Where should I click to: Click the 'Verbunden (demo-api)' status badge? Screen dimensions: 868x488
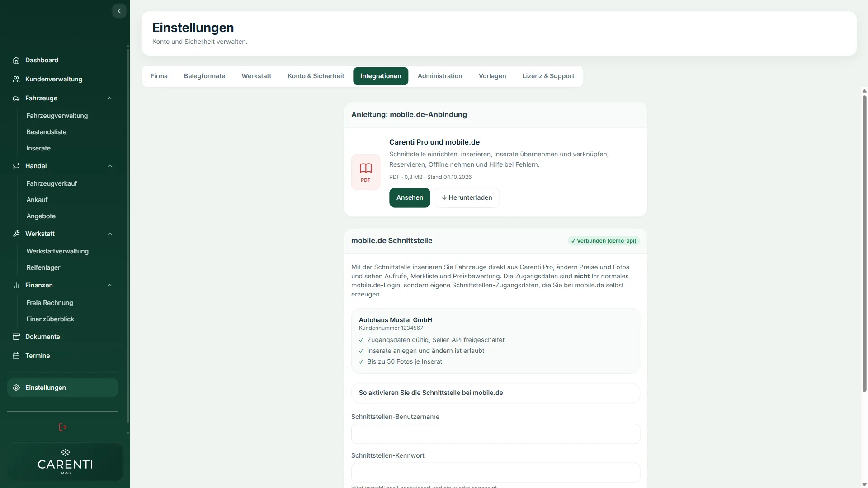[x=604, y=241]
